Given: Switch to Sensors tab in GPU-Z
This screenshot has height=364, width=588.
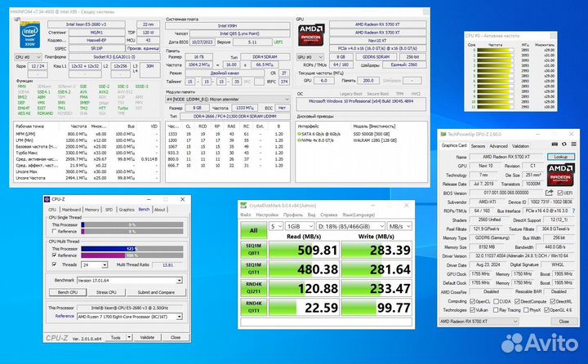Looking at the screenshot, I should pyautogui.click(x=478, y=146).
